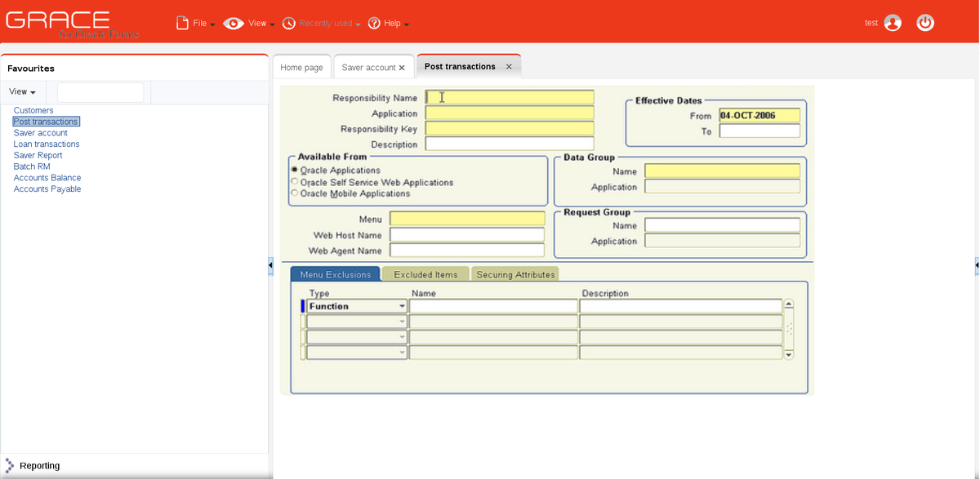980x479 pixels.
Task: Select the Oracle Mobile Applications option
Action: 295,193
